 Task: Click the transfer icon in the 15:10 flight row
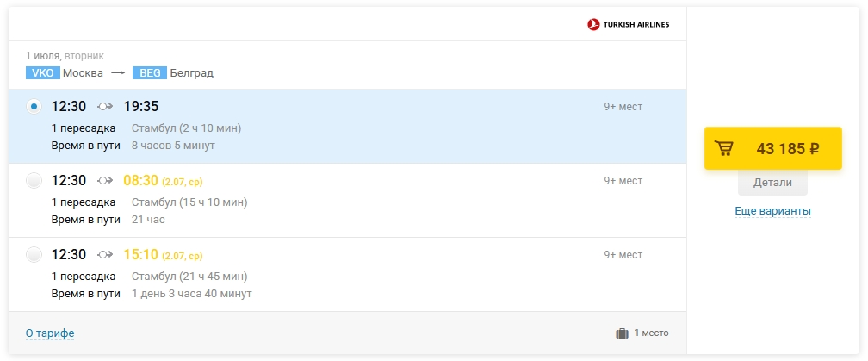click(105, 255)
